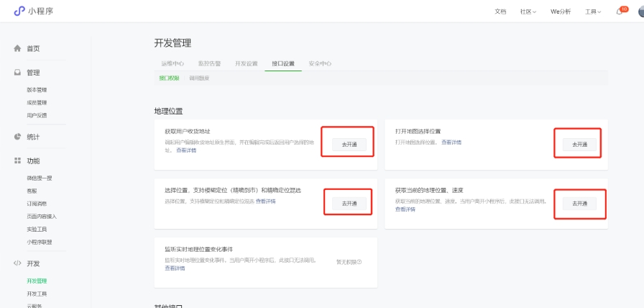Open the user avatar in header

point(641,12)
